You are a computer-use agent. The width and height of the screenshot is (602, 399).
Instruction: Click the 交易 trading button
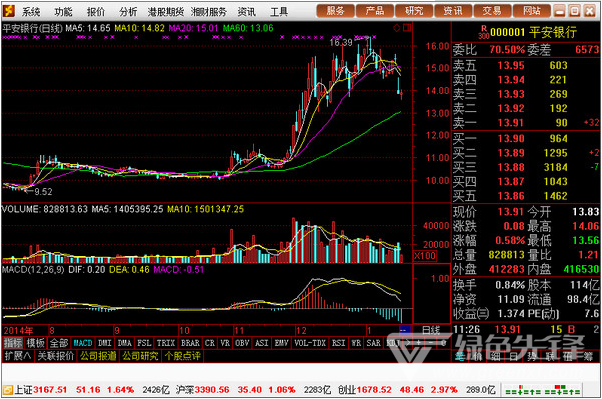tap(492, 11)
